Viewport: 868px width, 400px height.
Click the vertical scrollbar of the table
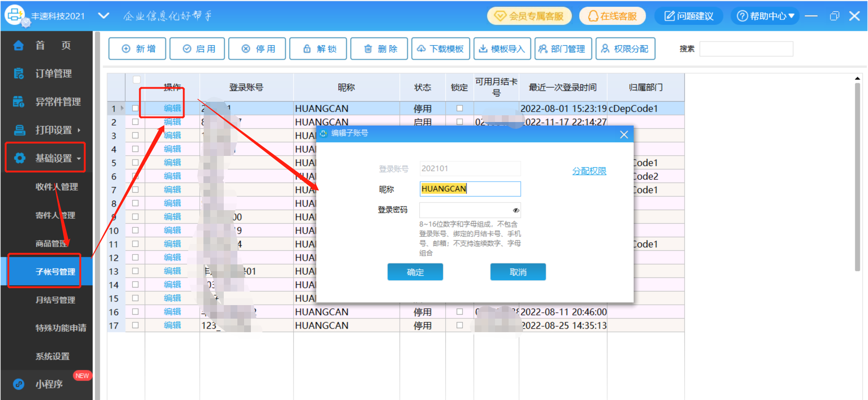857,176
